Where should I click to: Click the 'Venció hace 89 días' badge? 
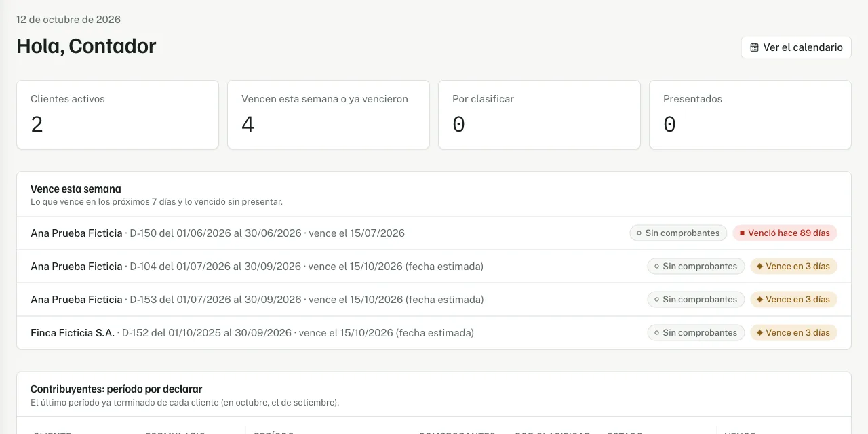(785, 233)
